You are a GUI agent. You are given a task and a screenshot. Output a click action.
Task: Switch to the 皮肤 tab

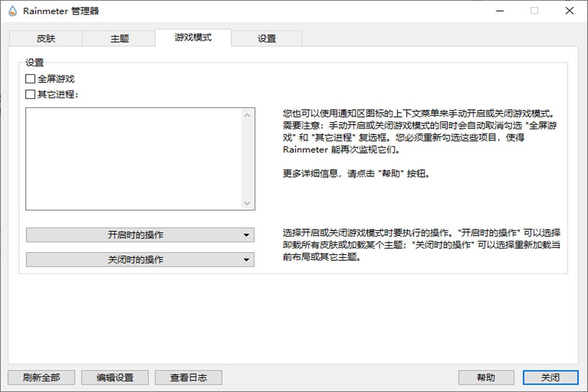coord(46,38)
